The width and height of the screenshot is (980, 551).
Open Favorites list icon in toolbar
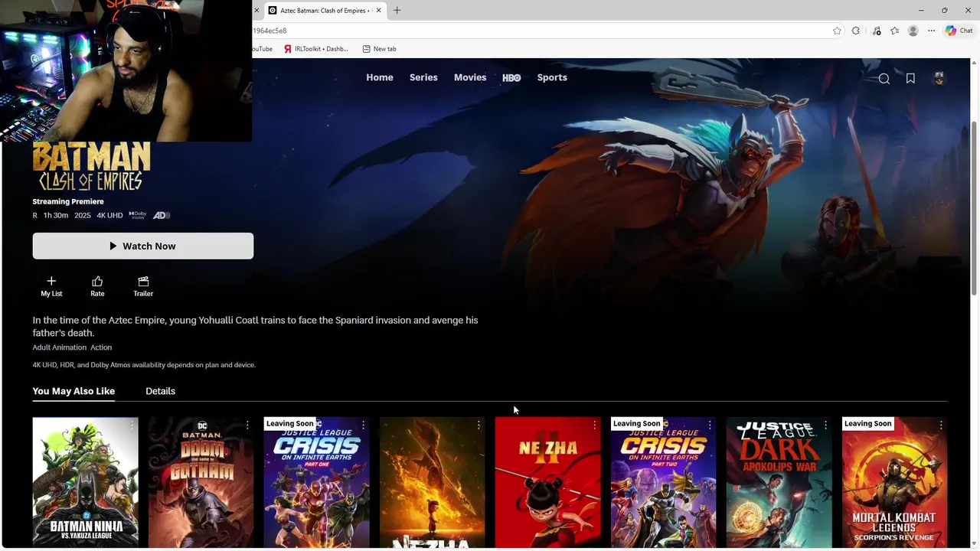pyautogui.click(x=895, y=31)
